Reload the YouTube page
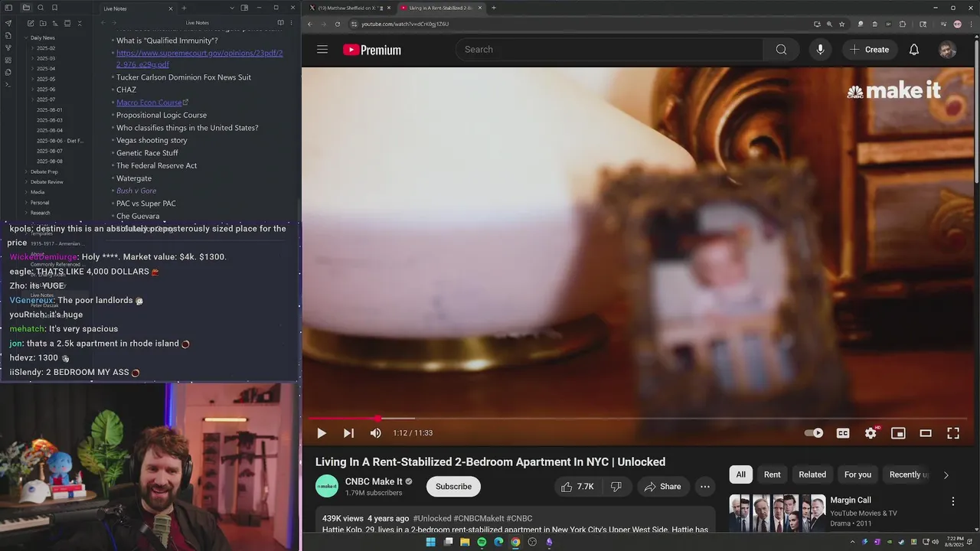The image size is (980, 551). [x=338, y=24]
